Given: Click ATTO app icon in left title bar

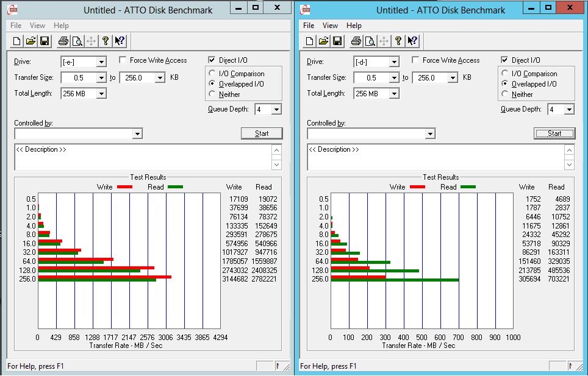Looking at the screenshot, I should click(12, 9).
